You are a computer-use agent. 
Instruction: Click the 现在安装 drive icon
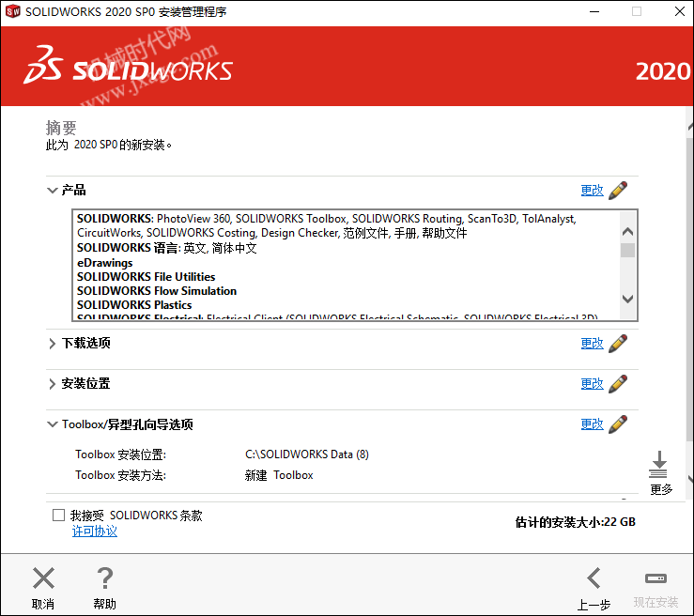(655, 577)
